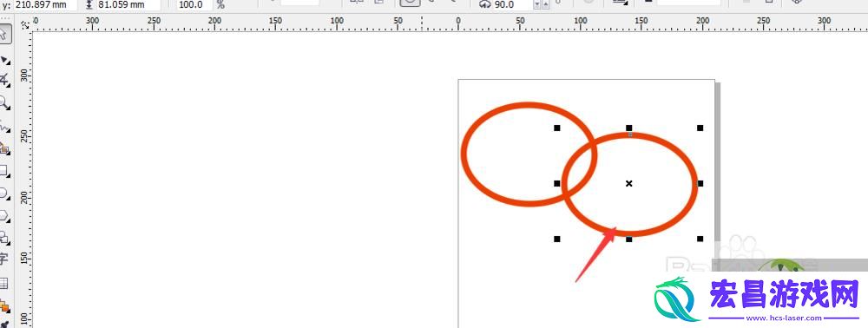Screen dimensions: 868x328
Task: Pick the Ellipse tool
Action: coord(3,193)
